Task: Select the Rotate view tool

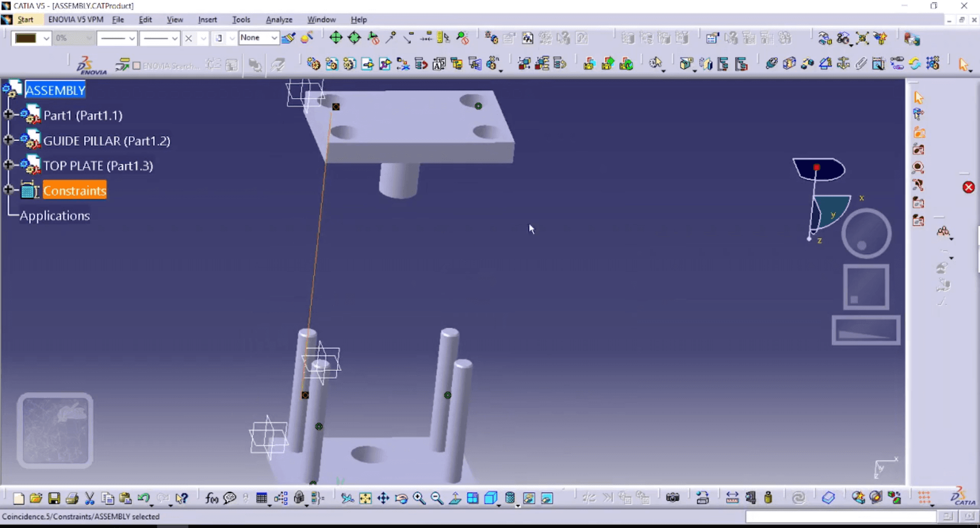Action: point(401,498)
